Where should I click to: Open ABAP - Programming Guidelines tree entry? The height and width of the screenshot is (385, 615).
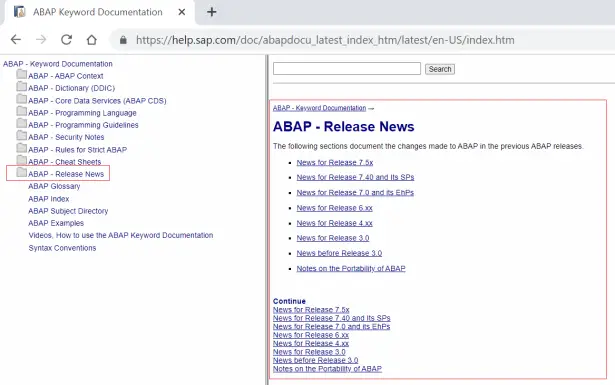click(83, 125)
